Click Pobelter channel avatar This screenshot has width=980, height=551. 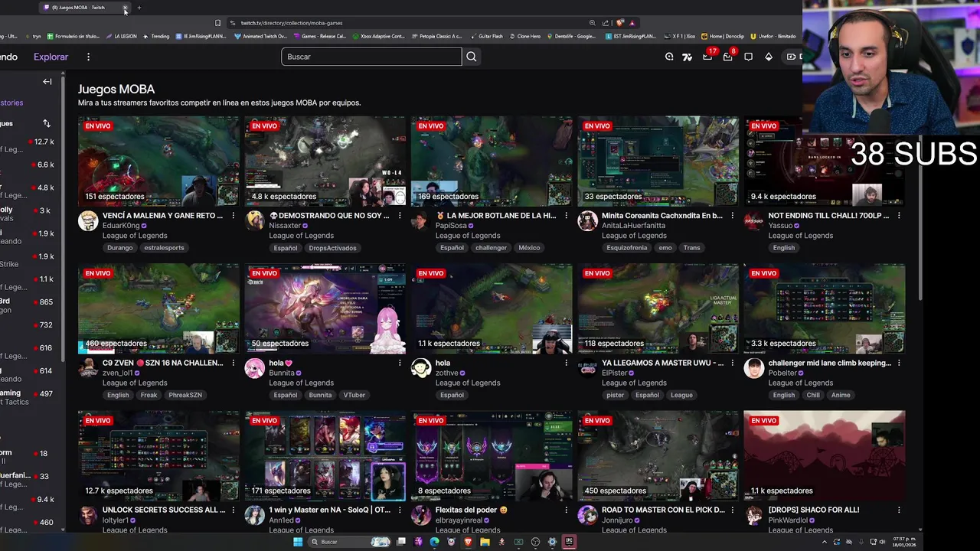click(754, 368)
